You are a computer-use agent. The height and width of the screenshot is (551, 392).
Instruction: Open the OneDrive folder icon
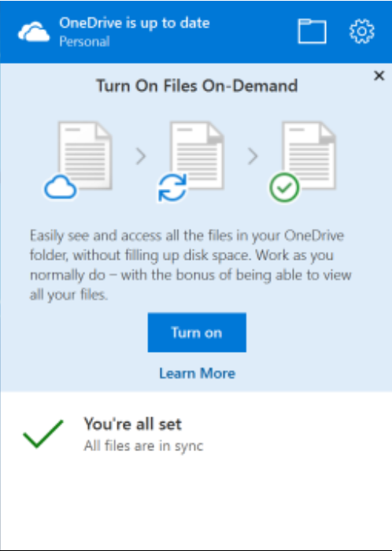pyautogui.click(x=312, y=31)
